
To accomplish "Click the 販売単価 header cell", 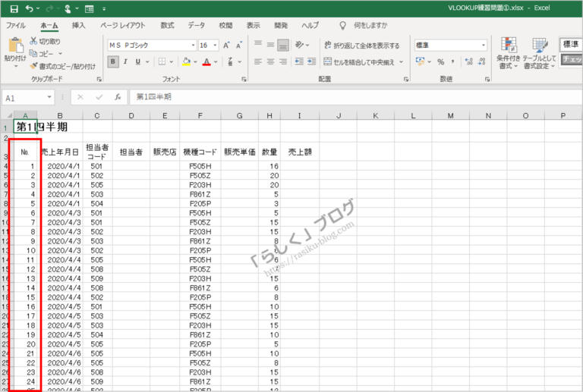I will point(239,152).
